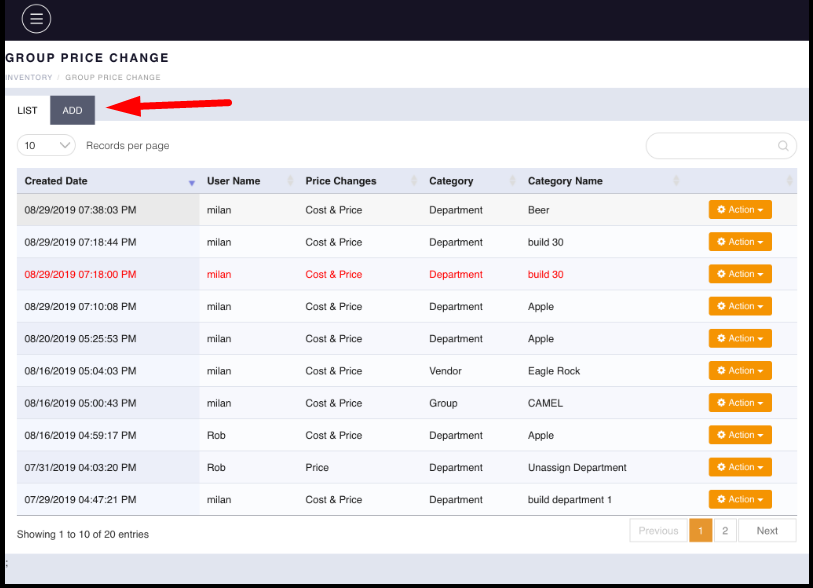813x588 pixels.
Task: Open Action menu for Unassign Department row
Action: (x=740, y=467)
